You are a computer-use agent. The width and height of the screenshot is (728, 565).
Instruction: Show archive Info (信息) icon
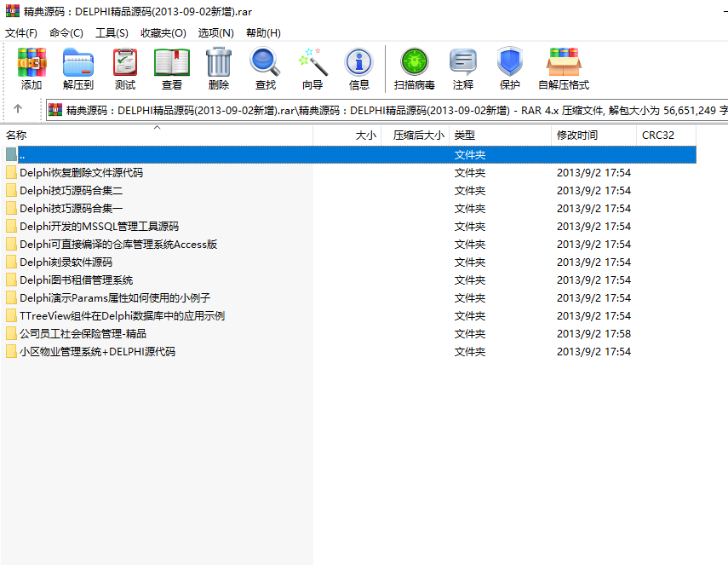[x=359, y=68]
